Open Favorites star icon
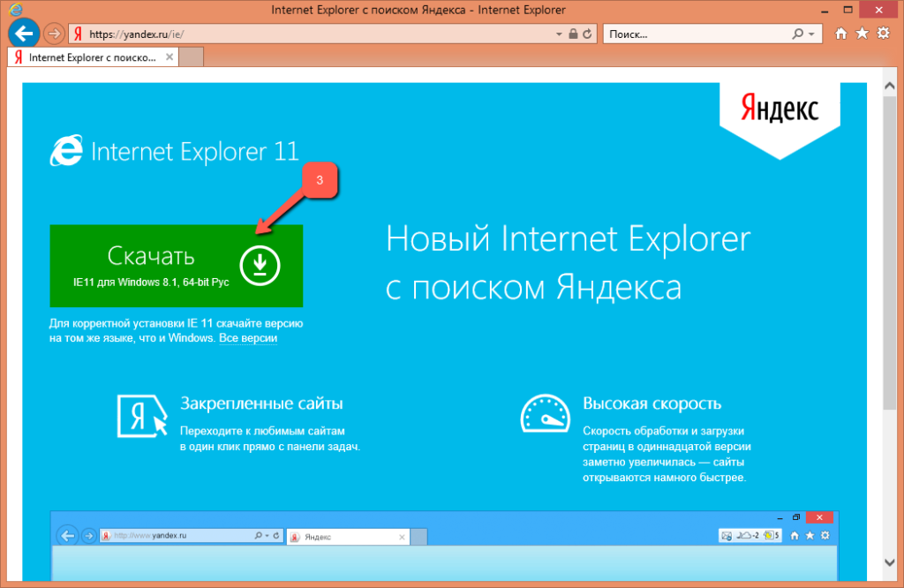 [862, 34]
